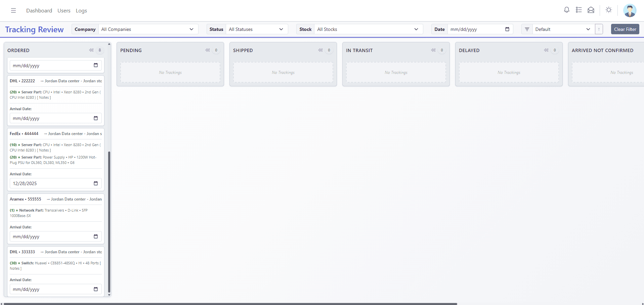Open calendar for ORDERED column date filter
The image size is (644, 305).
coord(96,65)
